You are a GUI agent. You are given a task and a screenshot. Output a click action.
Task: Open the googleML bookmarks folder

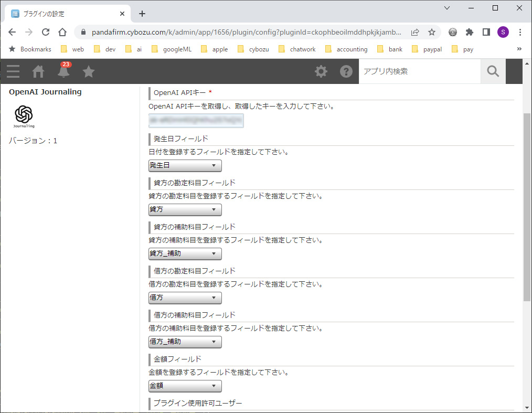tap(172, 49)
